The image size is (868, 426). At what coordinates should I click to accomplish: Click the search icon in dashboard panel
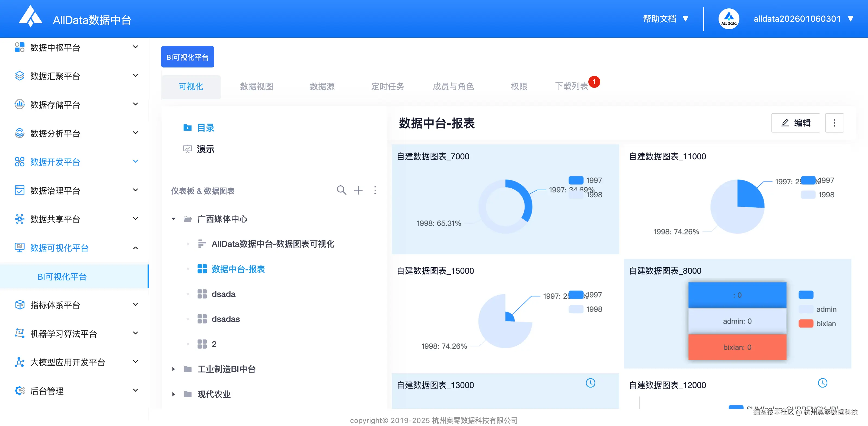(x=341, y=190)
